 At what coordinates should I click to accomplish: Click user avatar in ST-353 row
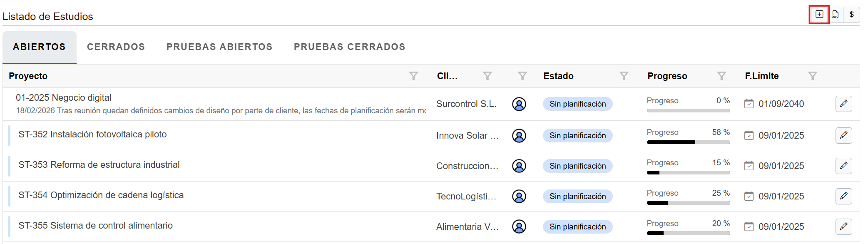(x=519, y=166)
